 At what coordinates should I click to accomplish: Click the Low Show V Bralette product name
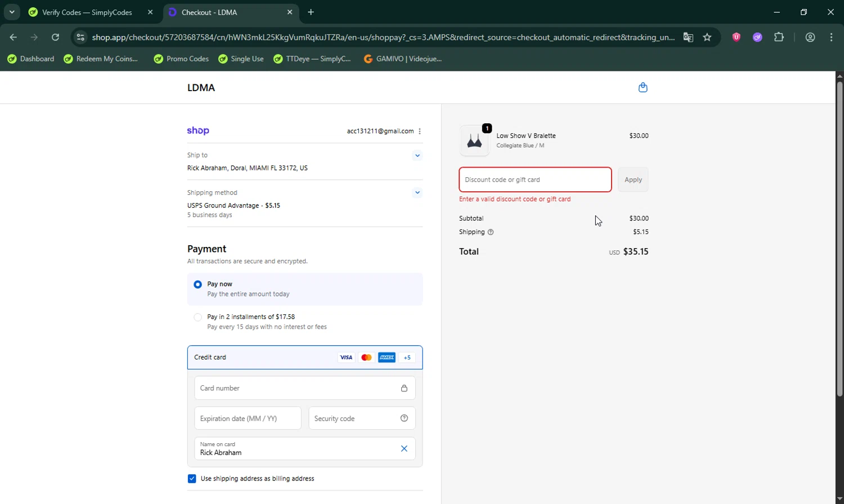(x=526, y=136)
